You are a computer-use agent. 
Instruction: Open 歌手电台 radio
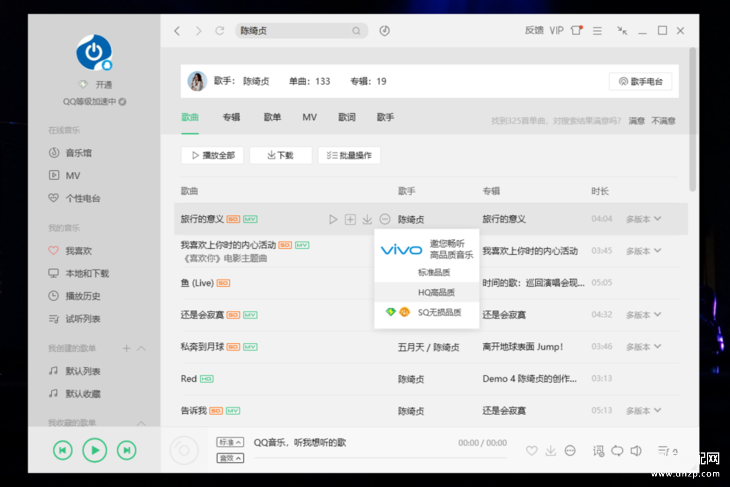tap(641, 81)
